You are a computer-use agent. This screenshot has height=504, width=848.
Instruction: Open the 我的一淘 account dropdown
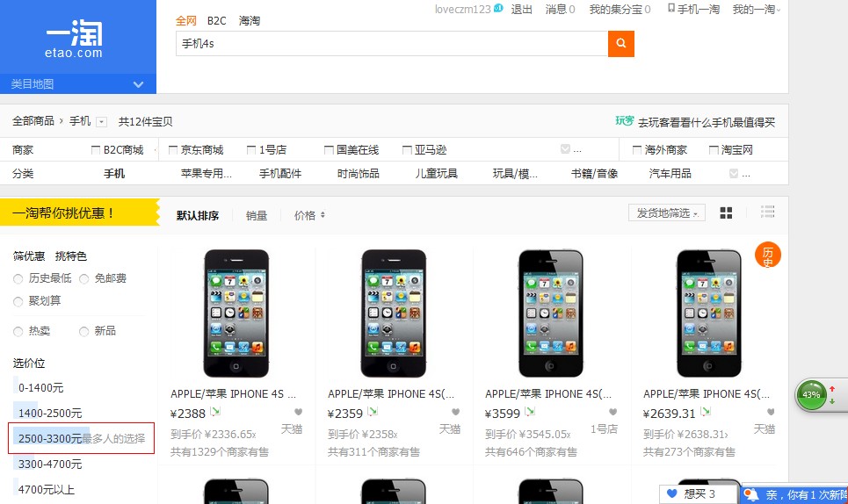(756, 10)
